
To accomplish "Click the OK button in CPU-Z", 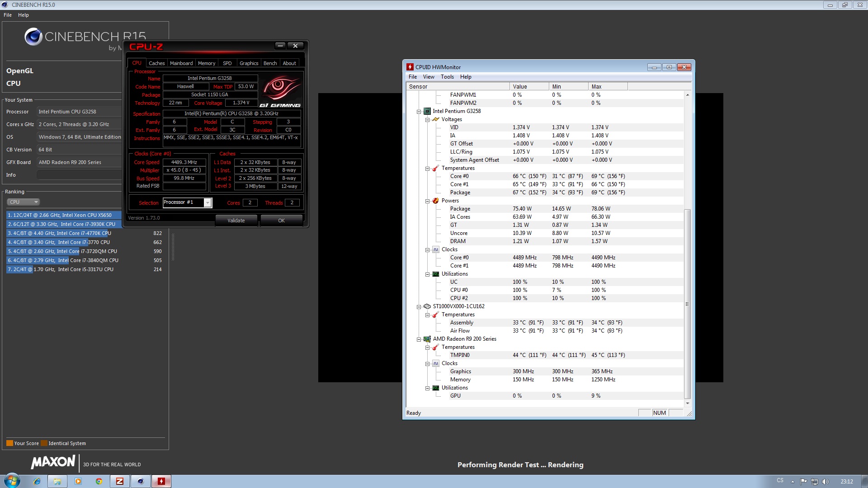I will point(281,221).
